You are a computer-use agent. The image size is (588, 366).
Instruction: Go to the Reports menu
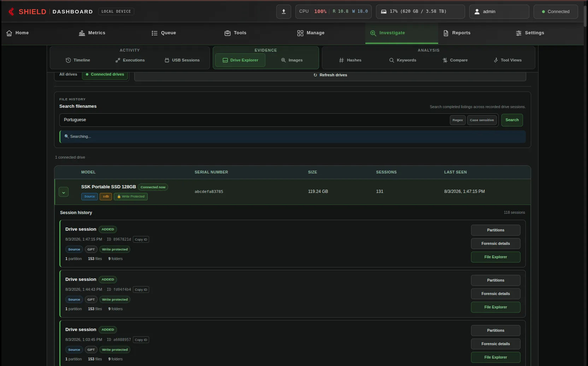457,33
